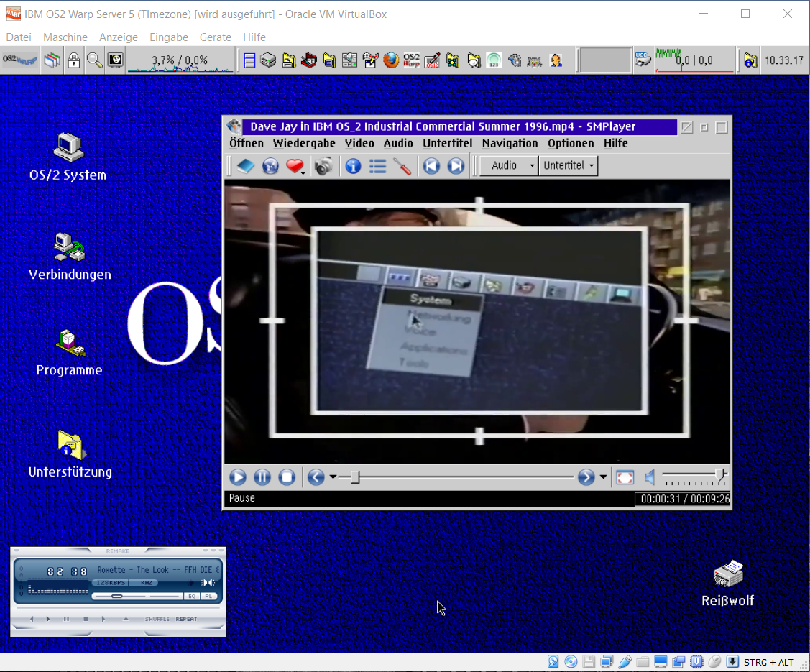Screen dimensions: 810x672
Task: Open the Unterstützung desktop folder icon
Action: (x=70, y=445)
